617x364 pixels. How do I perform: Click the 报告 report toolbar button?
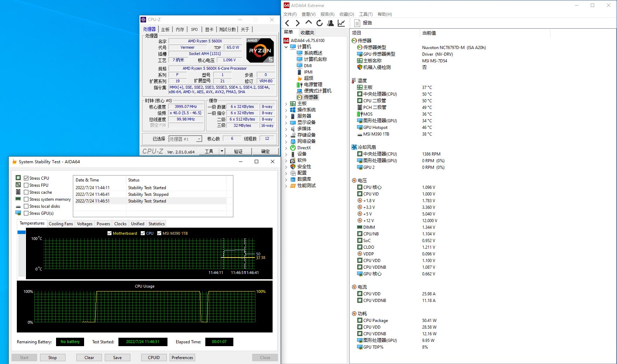[363, 23]
